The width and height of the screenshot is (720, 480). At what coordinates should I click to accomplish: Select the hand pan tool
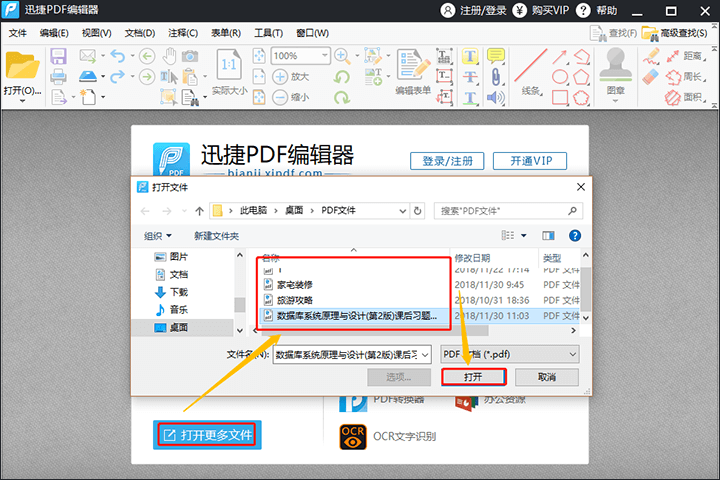pos(169,55)
